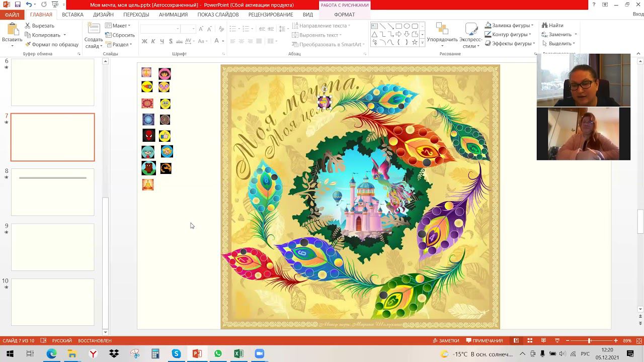Open Skype from the taskbar
The height and width of the screenshot is (362, 644).
(x=176, y=354)
